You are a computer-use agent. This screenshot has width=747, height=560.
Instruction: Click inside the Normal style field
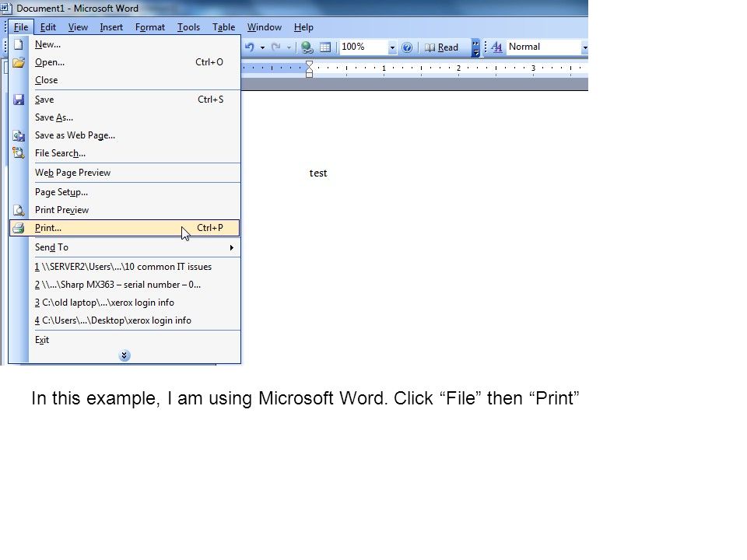tap(543, 47)
